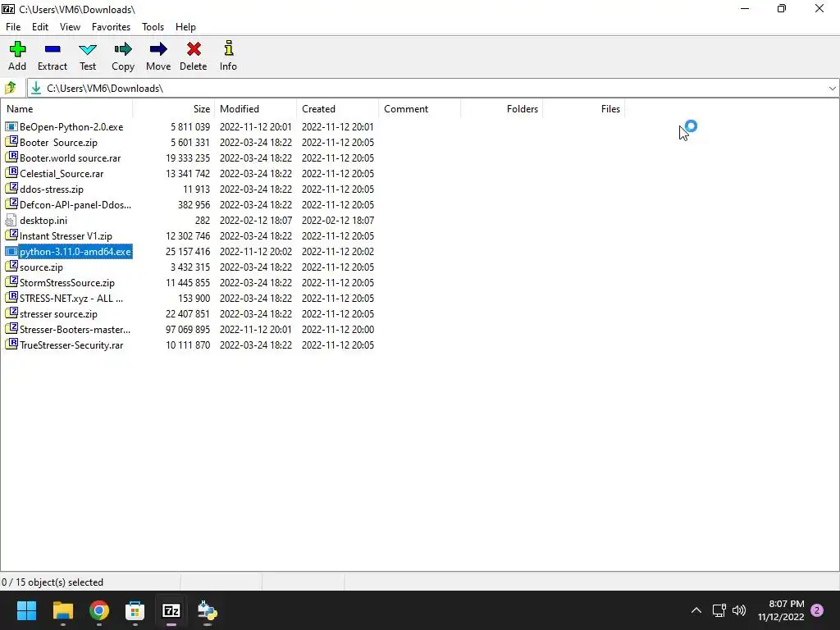The image size is (840, 630).
Task: Click the network tray icon
Action: (719, 610)
